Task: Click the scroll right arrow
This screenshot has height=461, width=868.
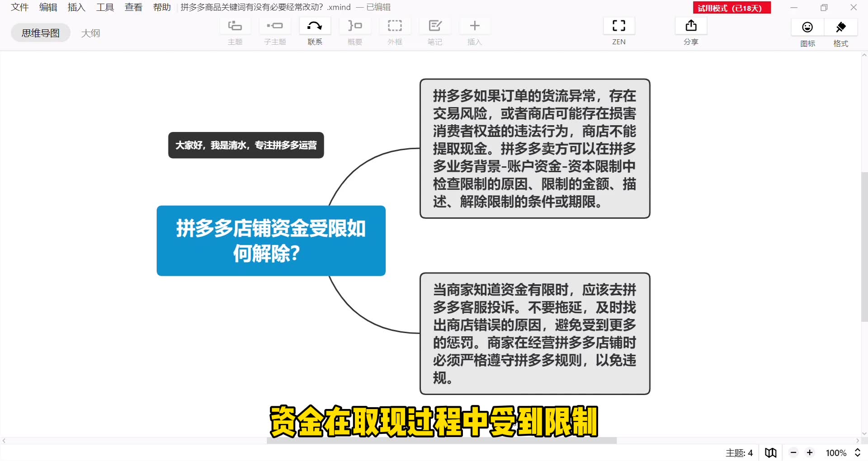Action: [858, 441]
